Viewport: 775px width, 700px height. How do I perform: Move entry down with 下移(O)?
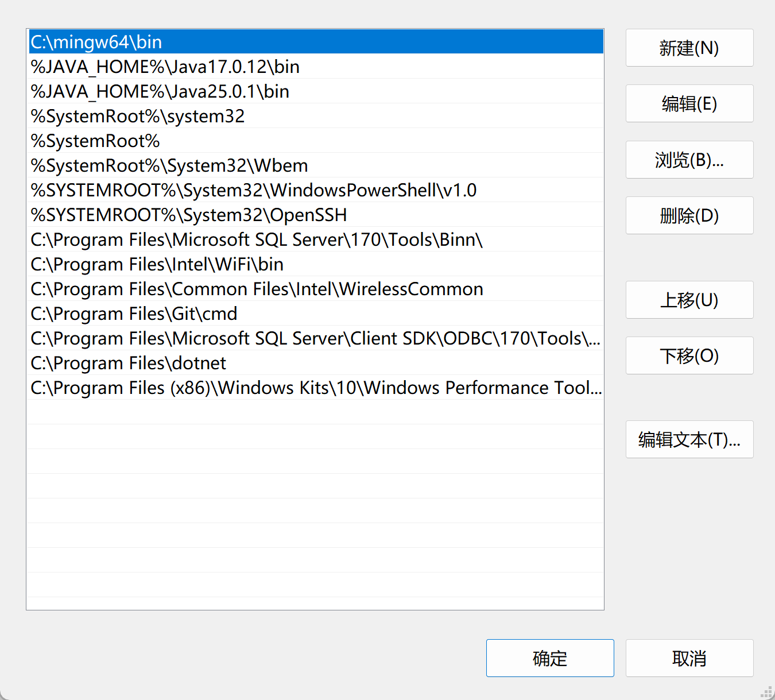(689, 355)
